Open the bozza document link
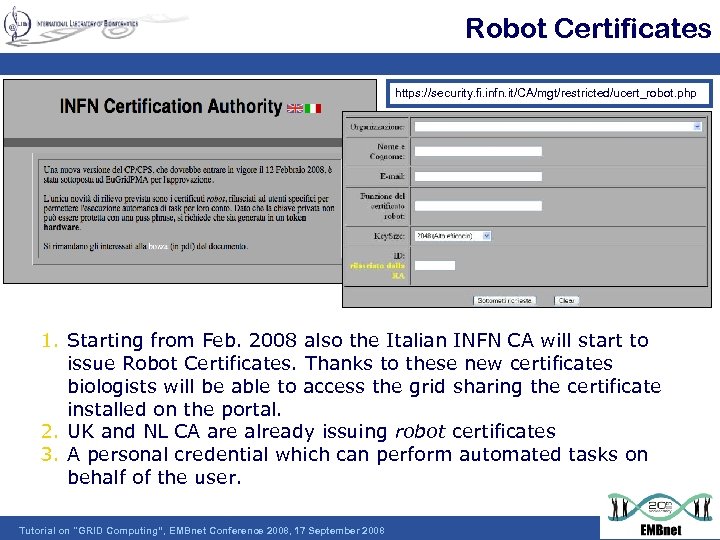 coord(158,247)
